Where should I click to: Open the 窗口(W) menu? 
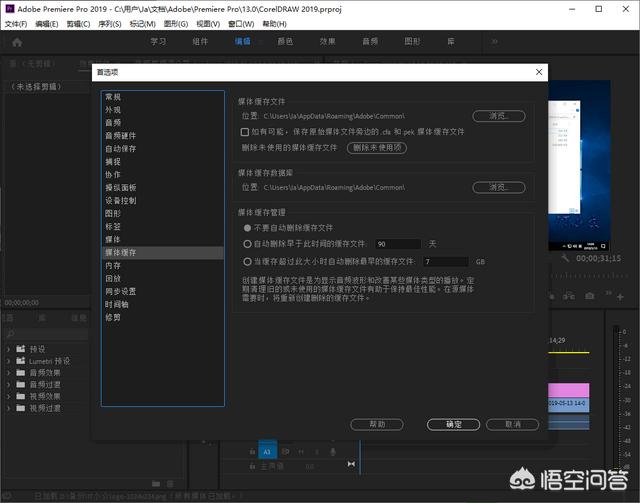[241, 24]
